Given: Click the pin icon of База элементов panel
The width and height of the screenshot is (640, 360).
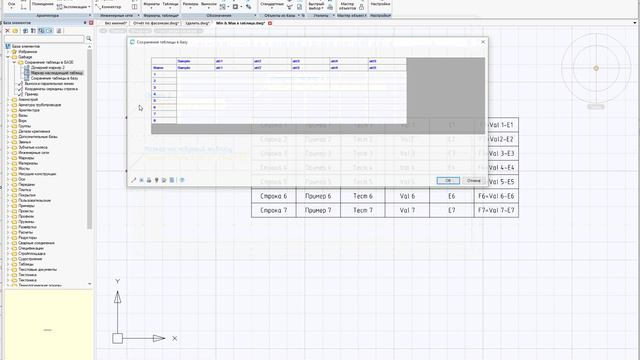Looking at the screenshot, I should (85, 23).
